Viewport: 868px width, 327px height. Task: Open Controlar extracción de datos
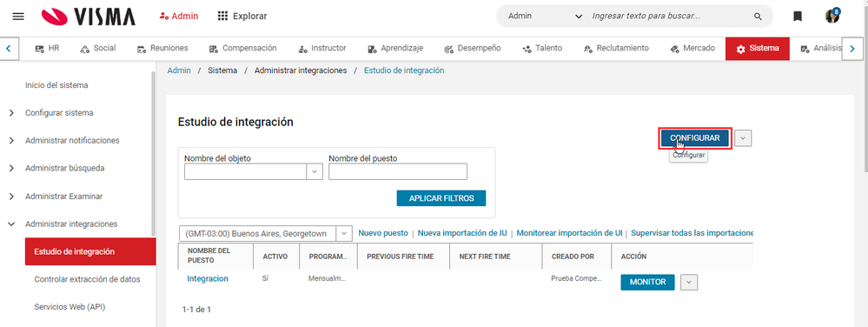(x=87, y=279)
